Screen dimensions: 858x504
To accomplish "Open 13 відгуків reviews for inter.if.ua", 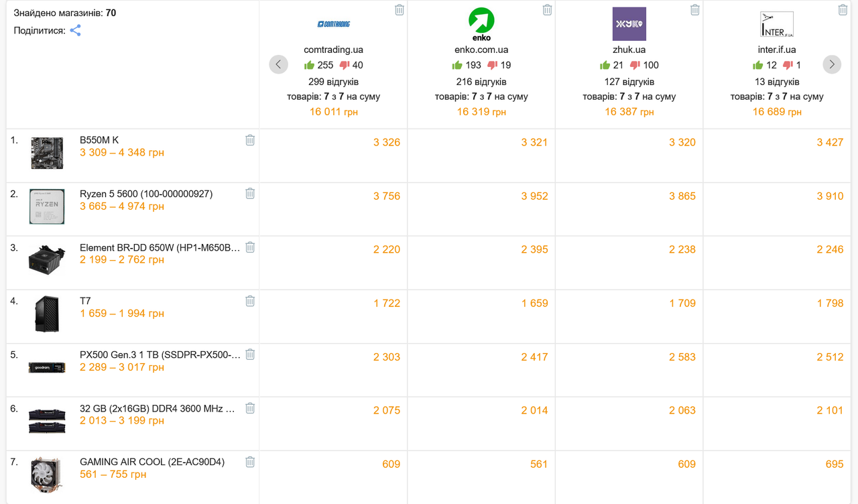I will (777, 82).
